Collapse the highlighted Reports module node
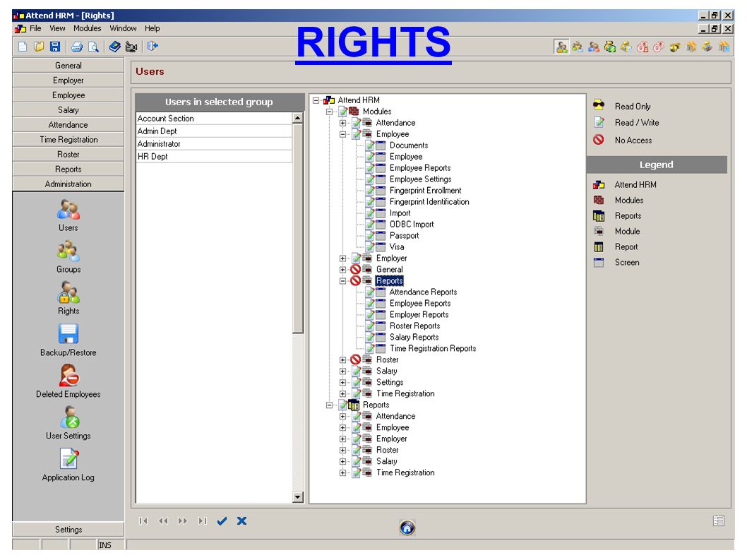This screenshot has width=747, height=560. tap(342, 281)
